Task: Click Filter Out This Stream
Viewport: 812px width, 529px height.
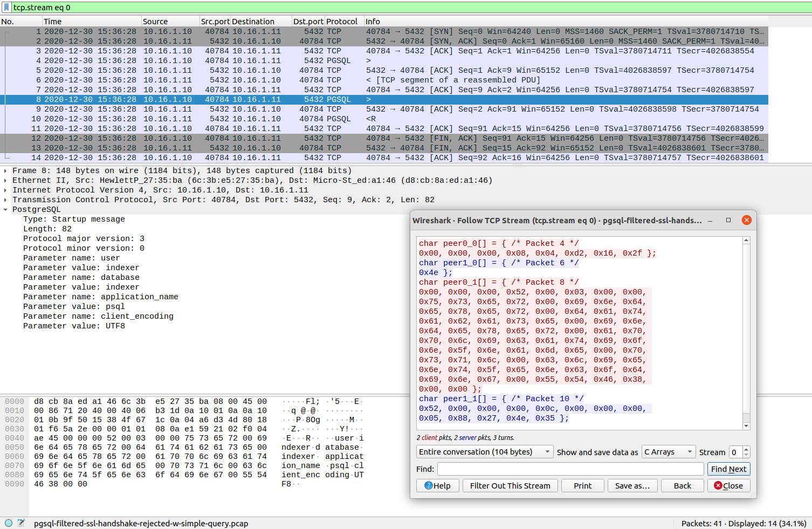Action: tap(510, 486)
